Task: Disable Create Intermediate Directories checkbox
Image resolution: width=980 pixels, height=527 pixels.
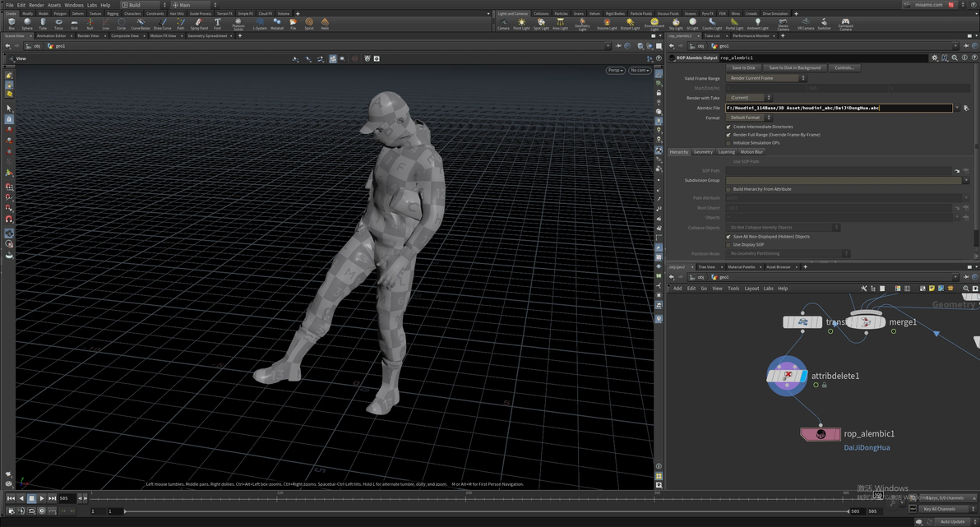Action: point(728,127)
